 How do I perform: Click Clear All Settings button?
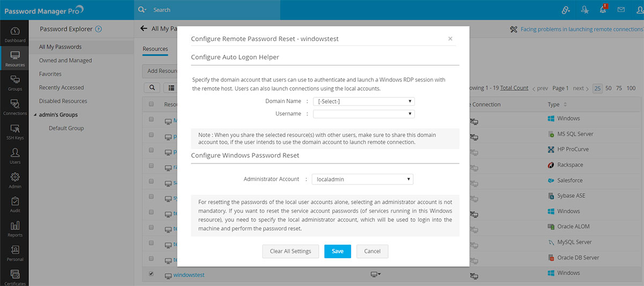290,252
